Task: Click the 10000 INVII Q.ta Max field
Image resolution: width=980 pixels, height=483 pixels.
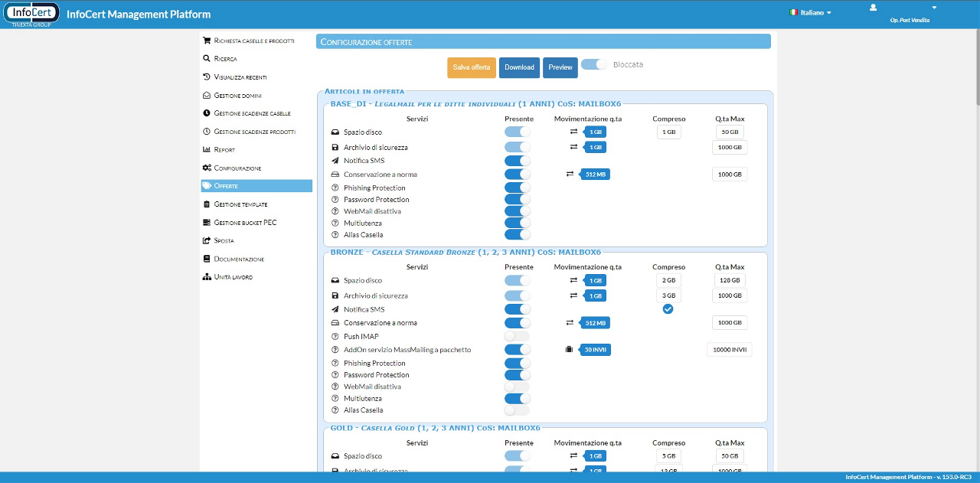Action: click(729, 350)
